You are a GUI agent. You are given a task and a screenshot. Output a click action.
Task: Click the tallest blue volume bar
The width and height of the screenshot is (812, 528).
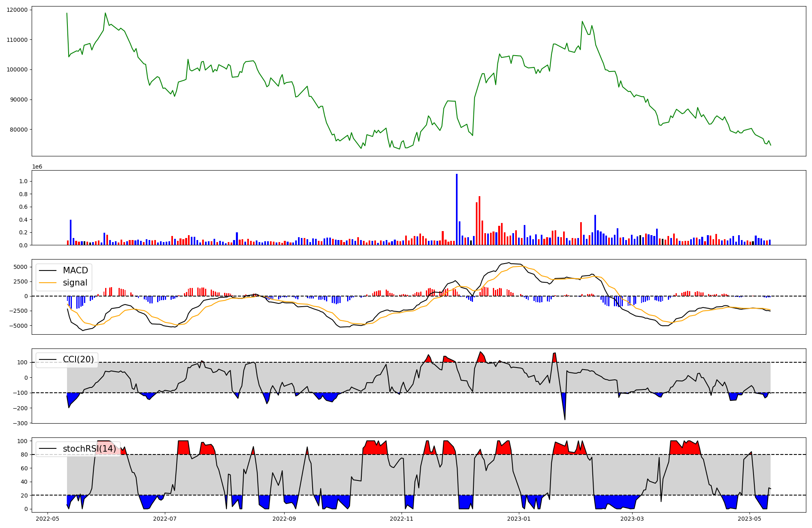click(457, 209)
